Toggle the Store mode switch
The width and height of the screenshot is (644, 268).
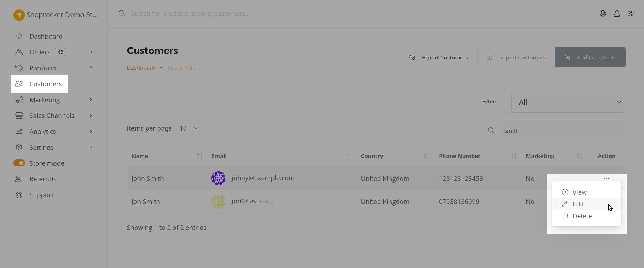(x=19, y=163)
